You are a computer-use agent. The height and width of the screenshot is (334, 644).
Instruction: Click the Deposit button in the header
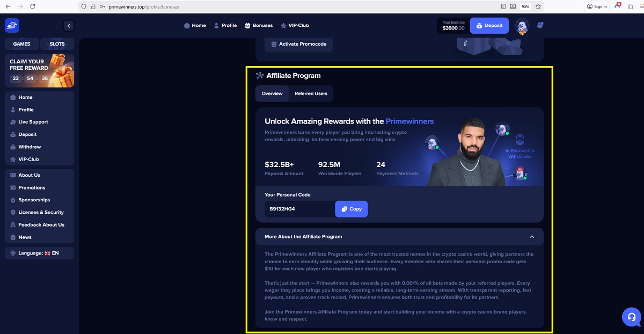pyautogui.click(x=489, y=25)
